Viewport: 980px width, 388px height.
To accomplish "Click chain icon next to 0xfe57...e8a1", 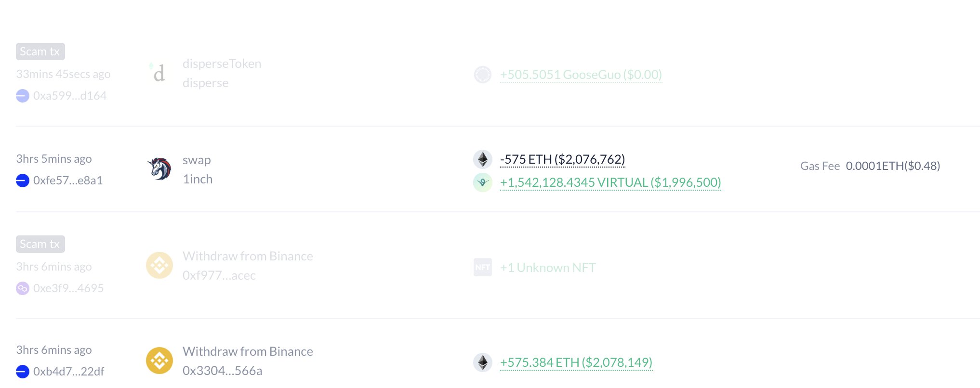I will pos(23,181).
